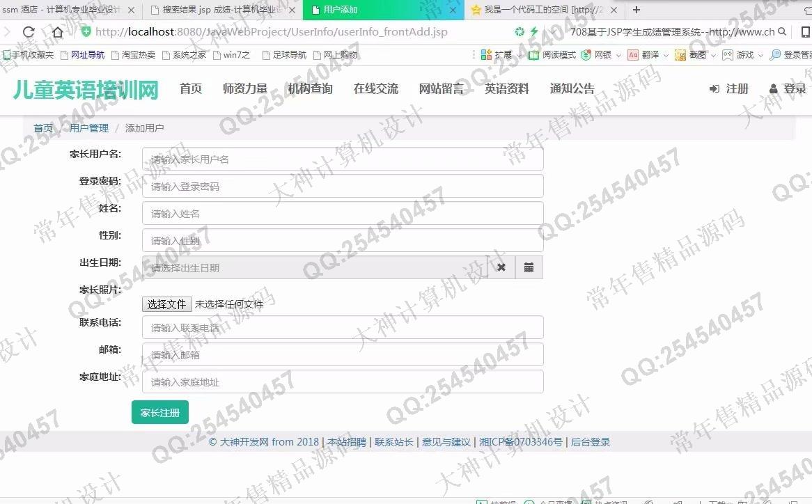Screen dimensions: 812x504
Task: Click the lightning speed-mode icon in address bar
Action: [x=534, y=32]
